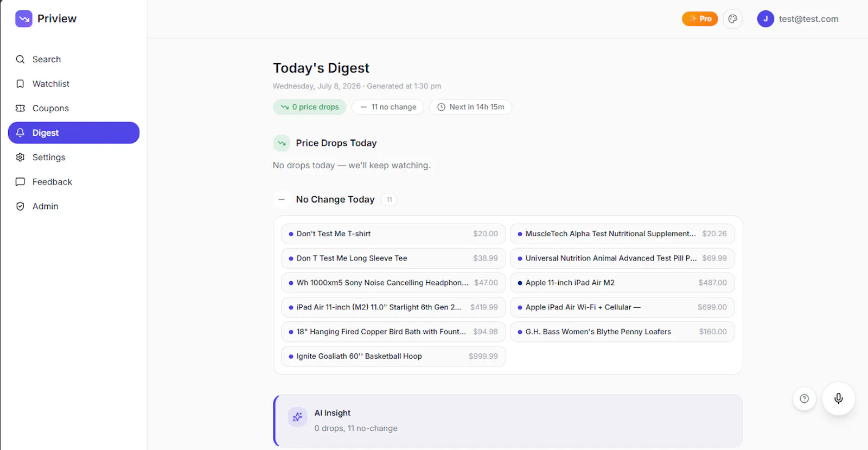The width and height of the screenshot is (868, 450).
Task: Click the Priview logo icon
Action: (x=24, y=18)
